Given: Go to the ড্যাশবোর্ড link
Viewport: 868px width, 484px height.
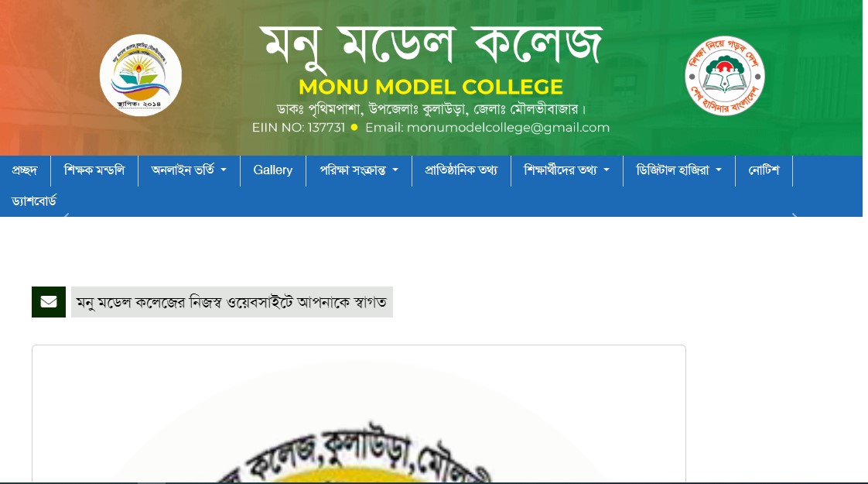Looking at the screenshot, I should 34,201.
